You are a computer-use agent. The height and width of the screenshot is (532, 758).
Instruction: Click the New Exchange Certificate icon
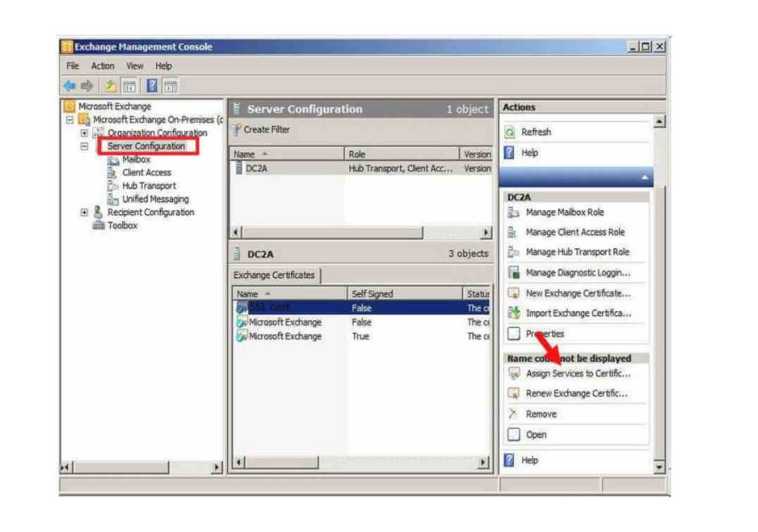tap(514, 293)
